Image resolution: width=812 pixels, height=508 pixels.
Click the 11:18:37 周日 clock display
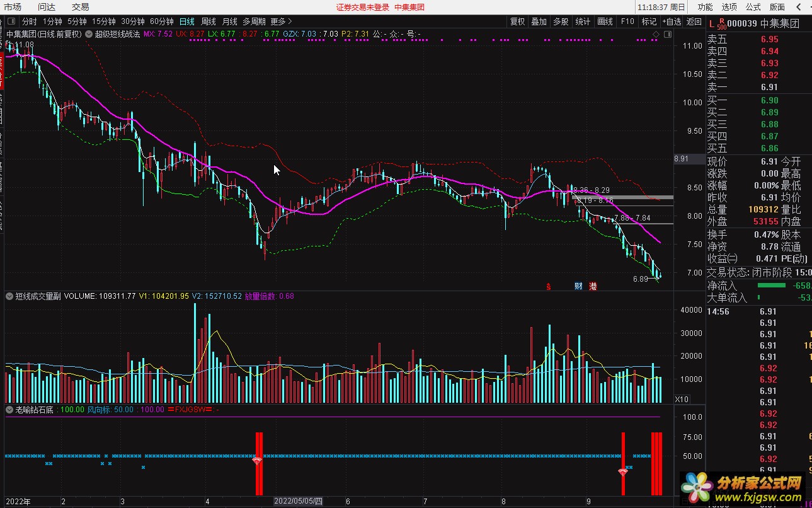pos(661,8)
